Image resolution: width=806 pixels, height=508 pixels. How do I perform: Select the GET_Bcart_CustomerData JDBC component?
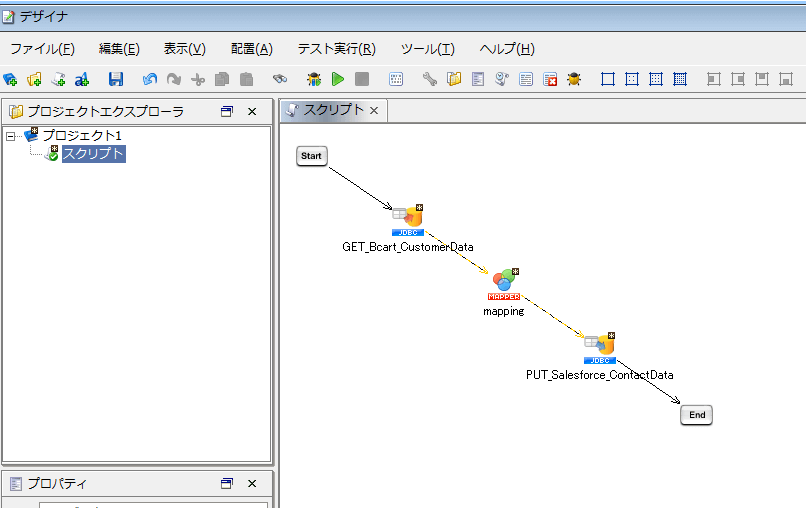point(408,220)
